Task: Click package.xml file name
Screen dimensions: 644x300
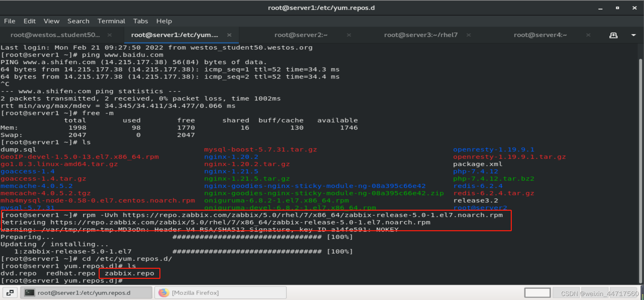Action: [x=478, y=164]
